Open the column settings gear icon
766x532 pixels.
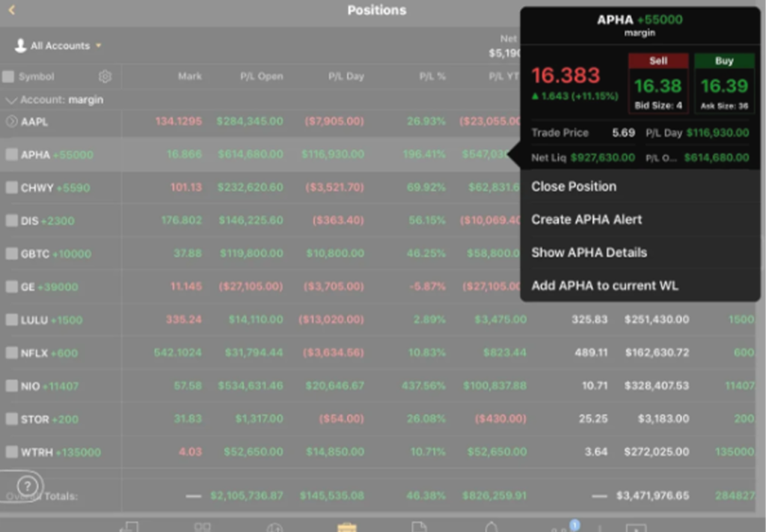click(105, 76)
